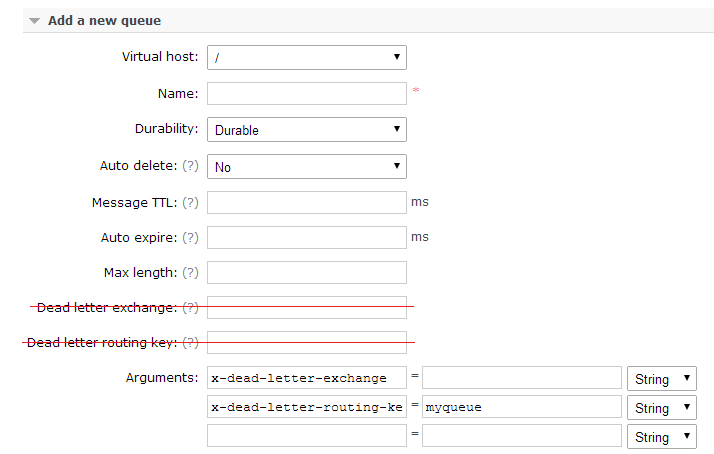Click the queue Name input field

[306, 94]
